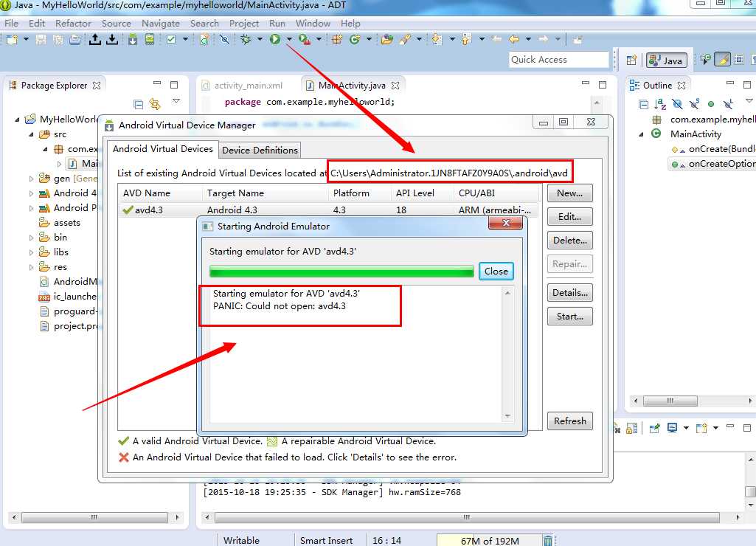Toggle alphabetical Sort in Outline toolbar
Screen dimensions: 756x546
660,104
